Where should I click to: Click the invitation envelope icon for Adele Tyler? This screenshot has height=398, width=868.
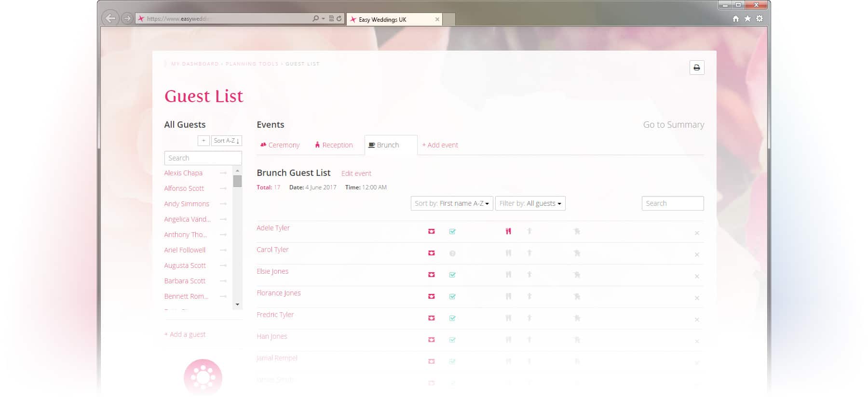click(x=432, y=231)
